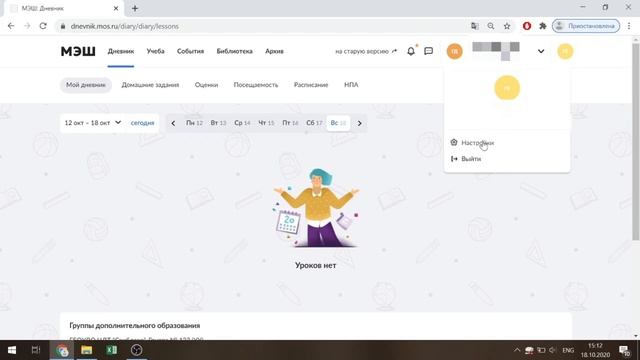This screenshot has height=360, width=640.
Task: Go to previous week arrow
Action: pos(173,123)
